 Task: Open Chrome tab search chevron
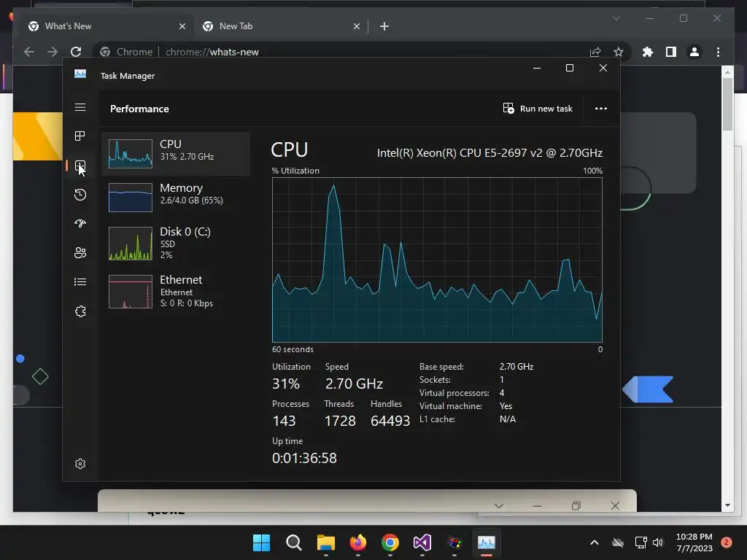click(616, 18)
